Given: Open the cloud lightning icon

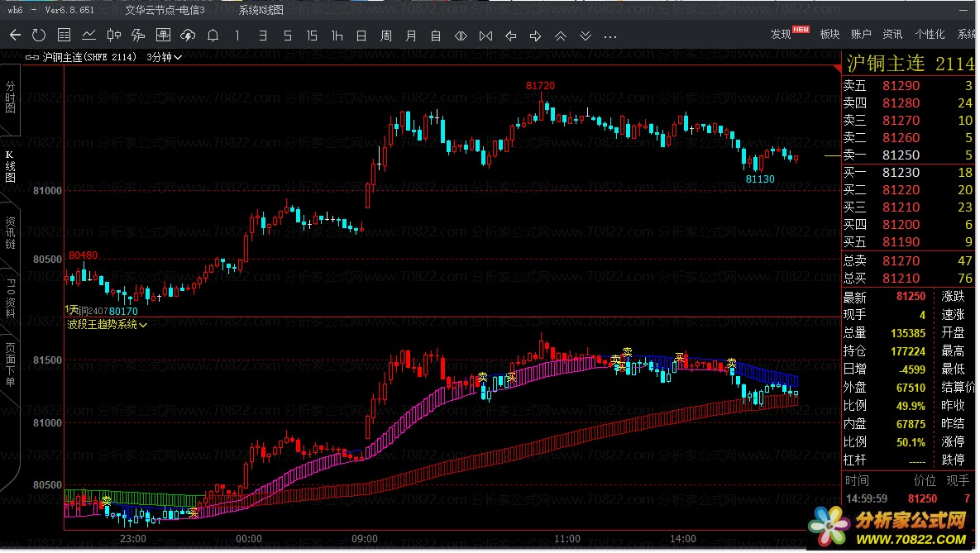Looking at the screenshot, I should coord(188,36).
